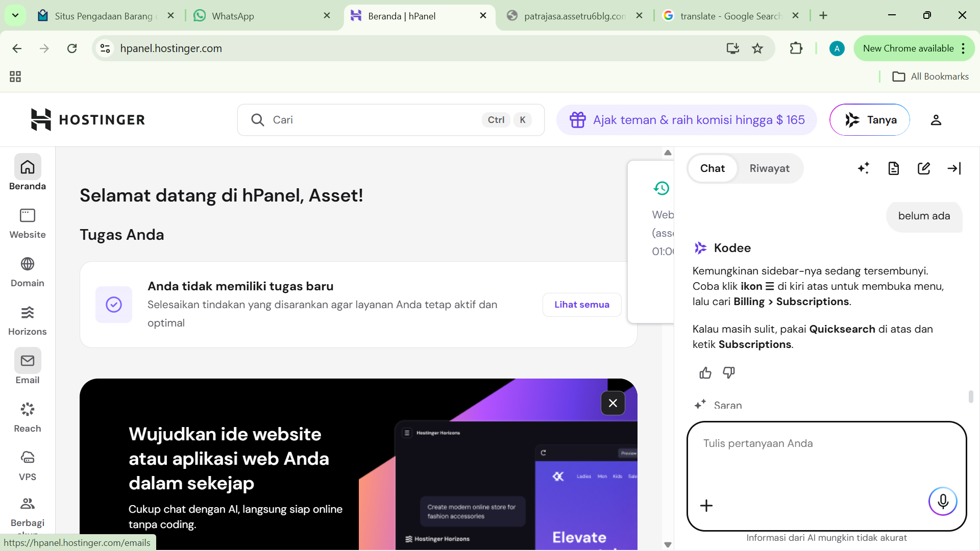
Task: Open the tab search dropdown arrow
Action: [15, 15]
